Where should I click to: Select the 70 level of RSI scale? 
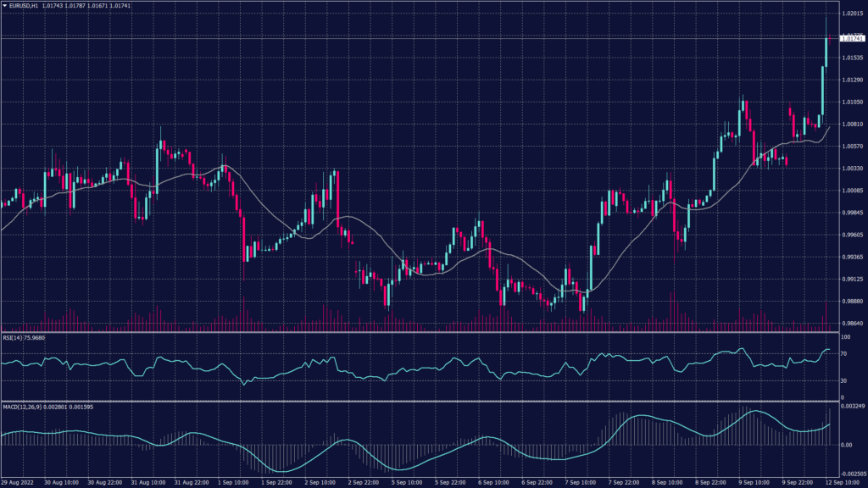846,353
